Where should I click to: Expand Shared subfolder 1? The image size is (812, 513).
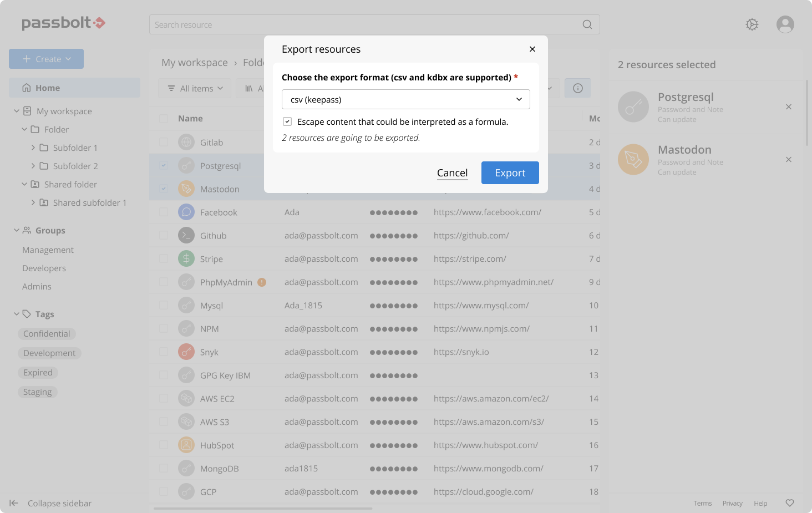[33, 202]
